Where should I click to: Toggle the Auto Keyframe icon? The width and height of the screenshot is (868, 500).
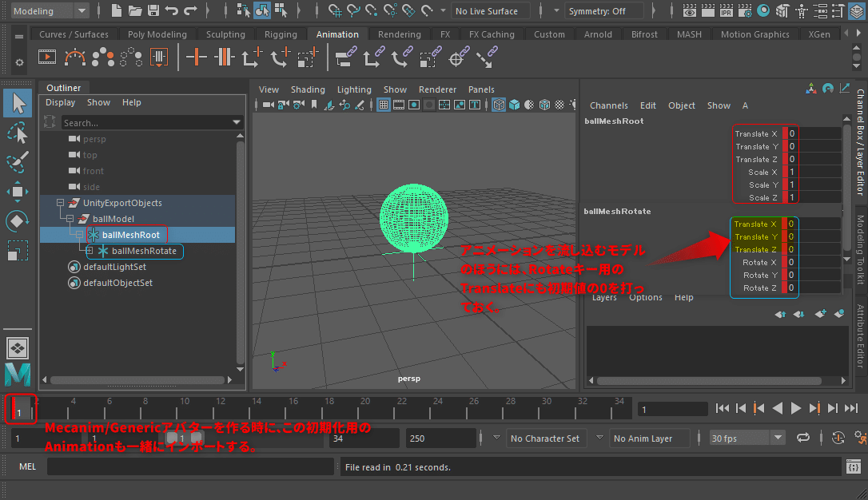coord(838,438)
